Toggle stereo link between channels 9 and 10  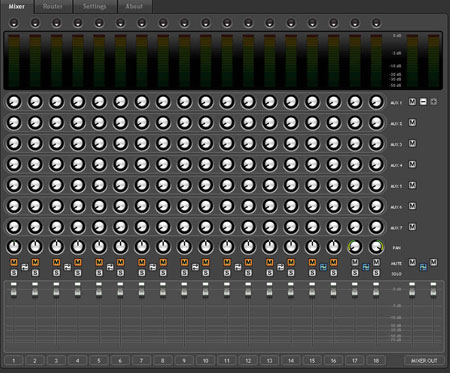tap(195, 267)
